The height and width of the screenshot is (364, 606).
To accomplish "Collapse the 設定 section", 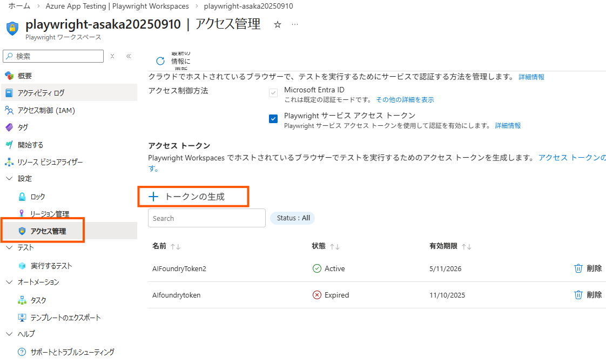I will (9, 179).
